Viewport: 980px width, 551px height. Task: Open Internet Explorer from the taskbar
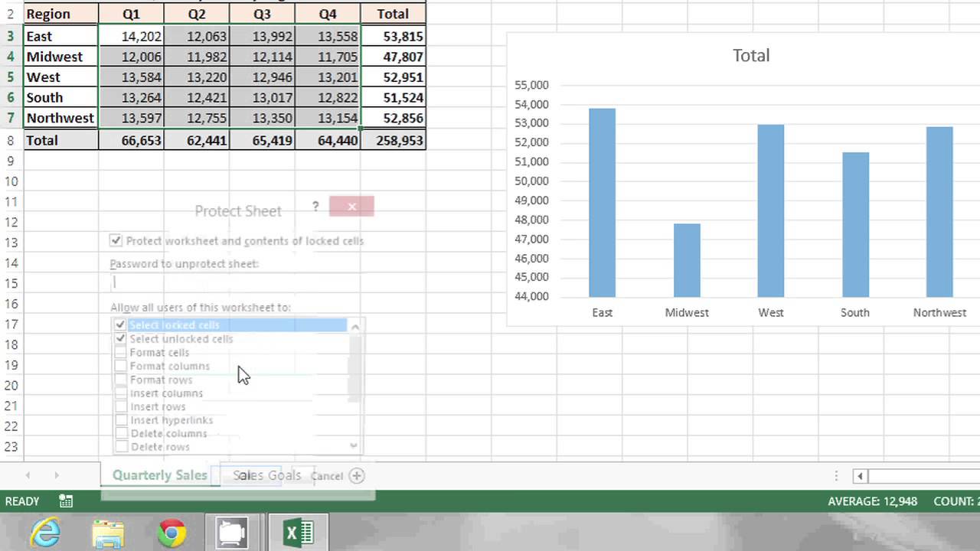pyautogui.click(x=47, y=533)
